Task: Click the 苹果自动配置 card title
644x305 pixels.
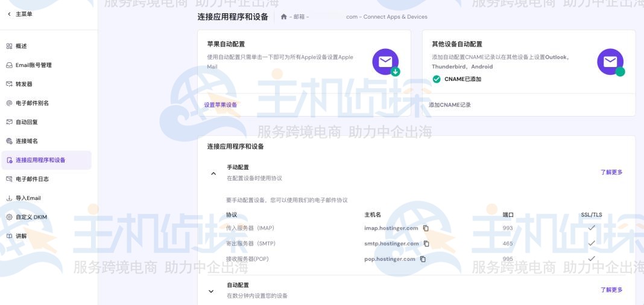Action: pyautogui.click(x=226, y=44)
